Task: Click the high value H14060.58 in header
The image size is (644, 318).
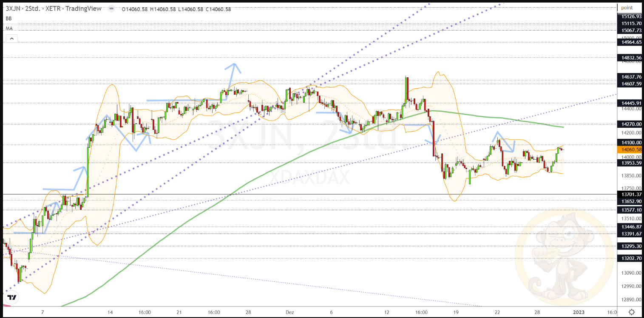Action: [163, 9]
